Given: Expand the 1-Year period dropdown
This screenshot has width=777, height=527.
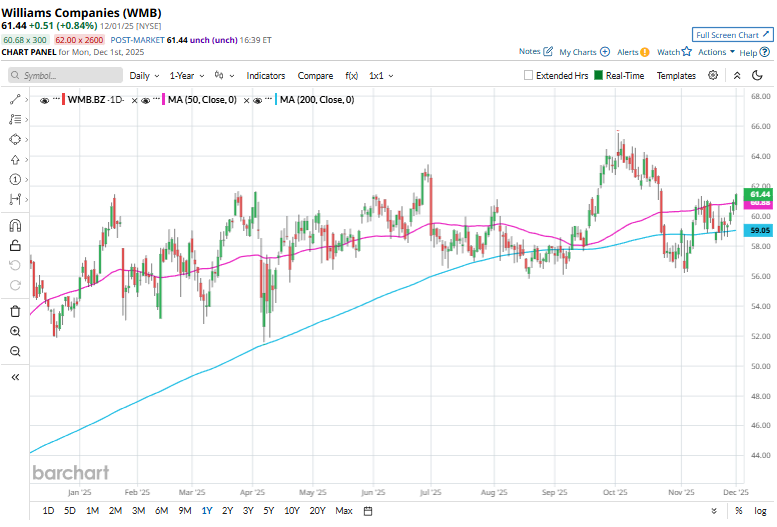Looking at the screenshot, I should 186,76.
